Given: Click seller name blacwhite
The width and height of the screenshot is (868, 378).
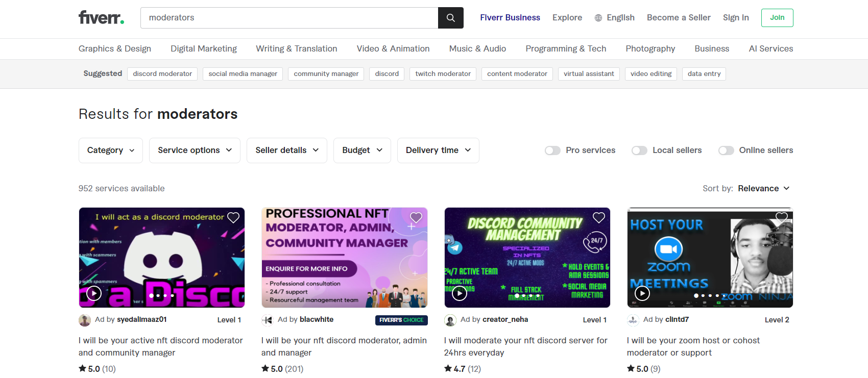Looking at the screenshot, I should tap(317, 320).
